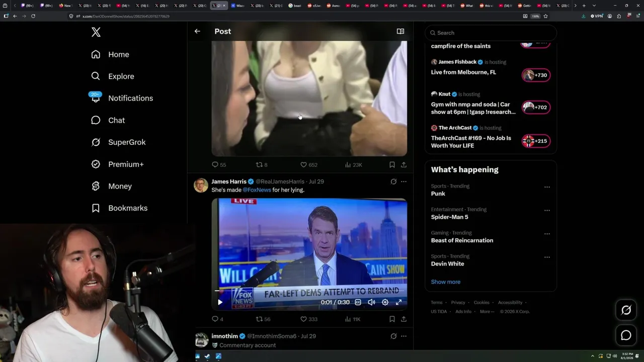
Task: Open video settings gear
Action: click(385, 302)
